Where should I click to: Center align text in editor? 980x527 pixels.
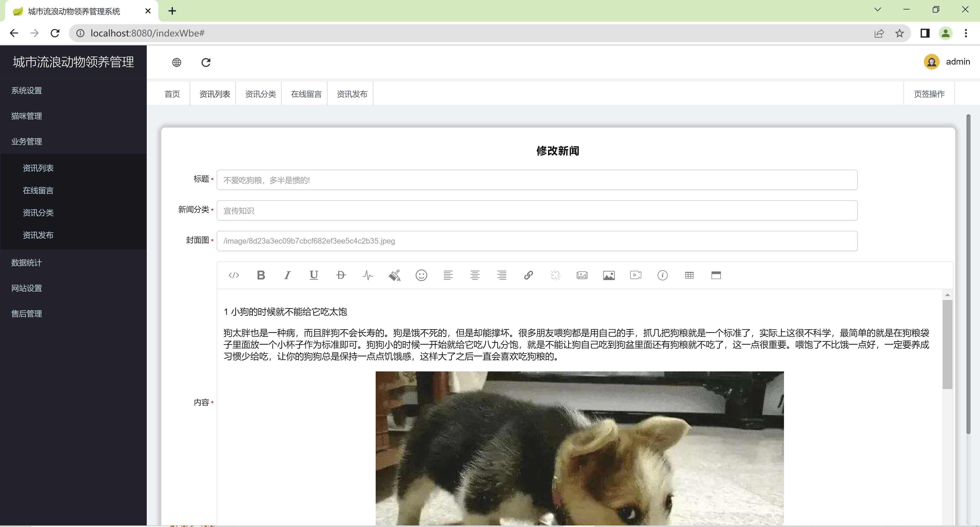tap(475, 275)
